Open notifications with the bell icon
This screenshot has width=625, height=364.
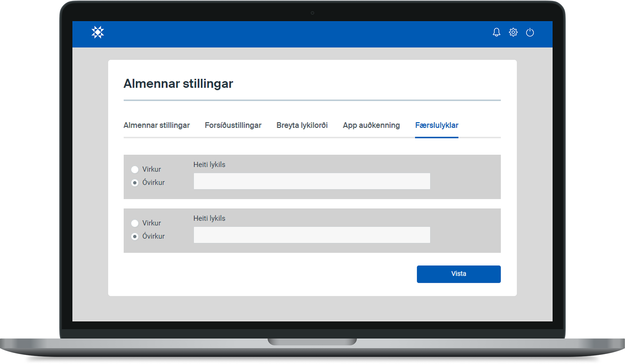tap(496, 32)
